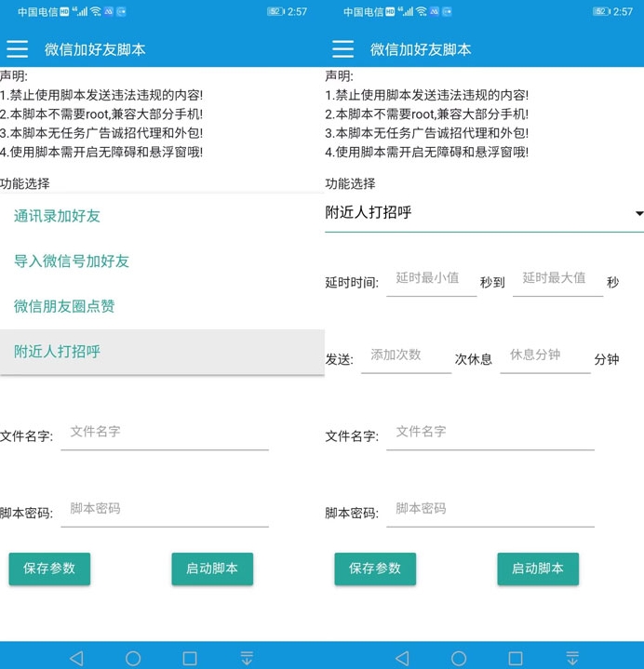644x669 pixels.
Task: Click 启动脚本 button in left screen
Action: 212,569
